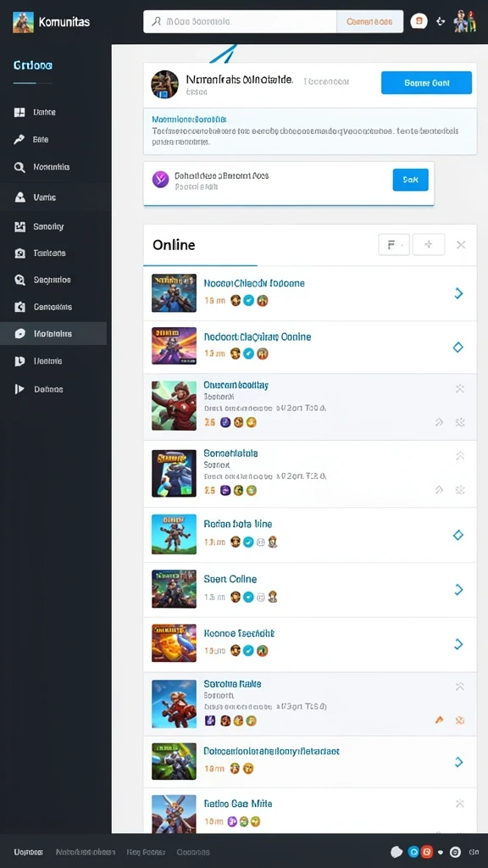Screen dimensions: 488x868
Task: Select the highlighted sidebar menu item
Action: [x=53, y=334]
